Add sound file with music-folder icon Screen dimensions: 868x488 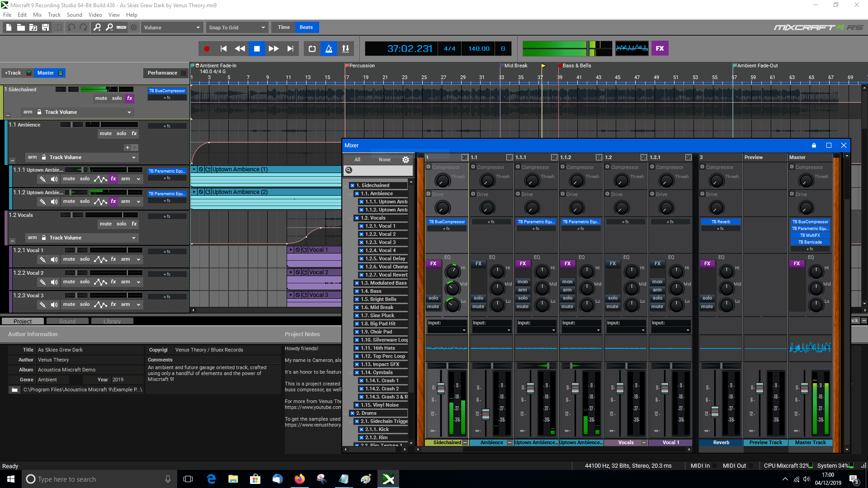33,28
